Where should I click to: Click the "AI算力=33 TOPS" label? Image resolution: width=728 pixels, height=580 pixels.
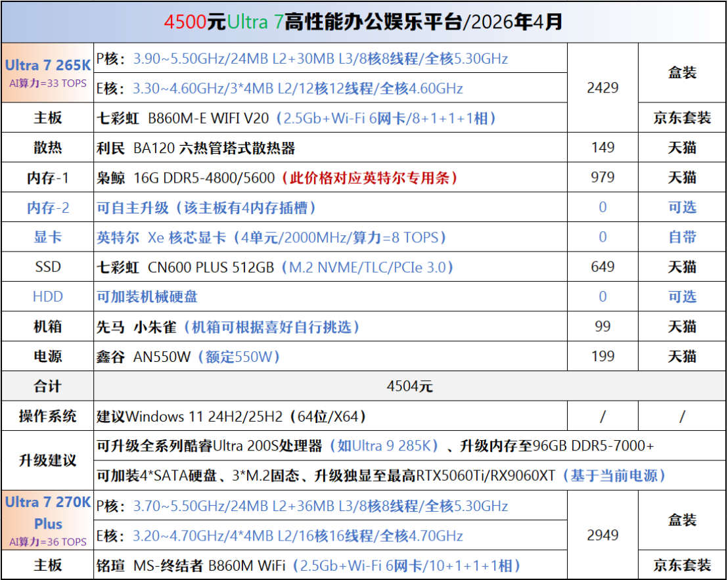[48, 83]
